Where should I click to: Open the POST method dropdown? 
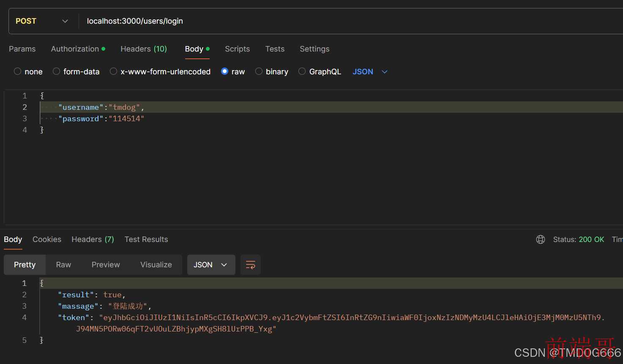[x=42, y=21]
